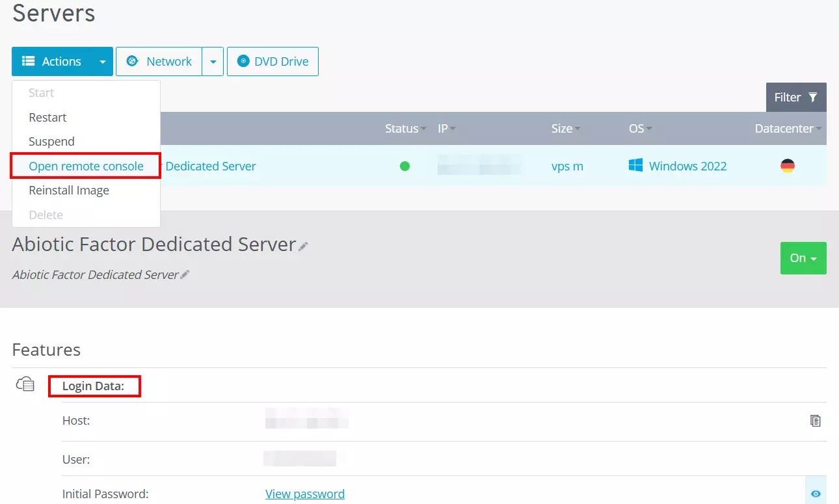Select the Login Data heading
Image resolution: width=839 pixels, height=504 pixels.
(x=93, y=387)
